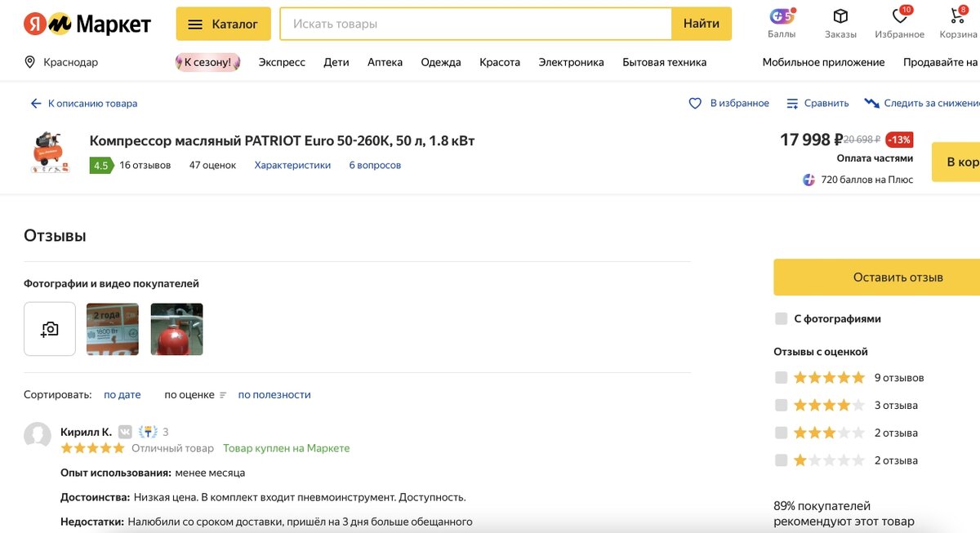Open Заказы orders box icon
This screenshot has height=533, width=980.
pyautogui.click(x=840, y=16)
